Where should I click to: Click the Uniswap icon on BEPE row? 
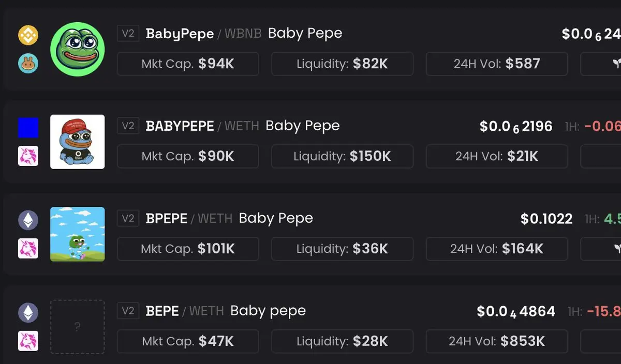28,341
